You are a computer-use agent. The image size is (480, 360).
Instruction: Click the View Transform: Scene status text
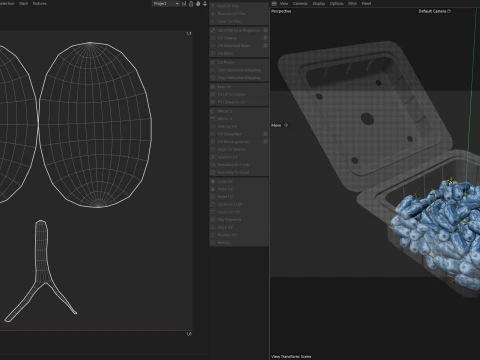coord(291,356)
